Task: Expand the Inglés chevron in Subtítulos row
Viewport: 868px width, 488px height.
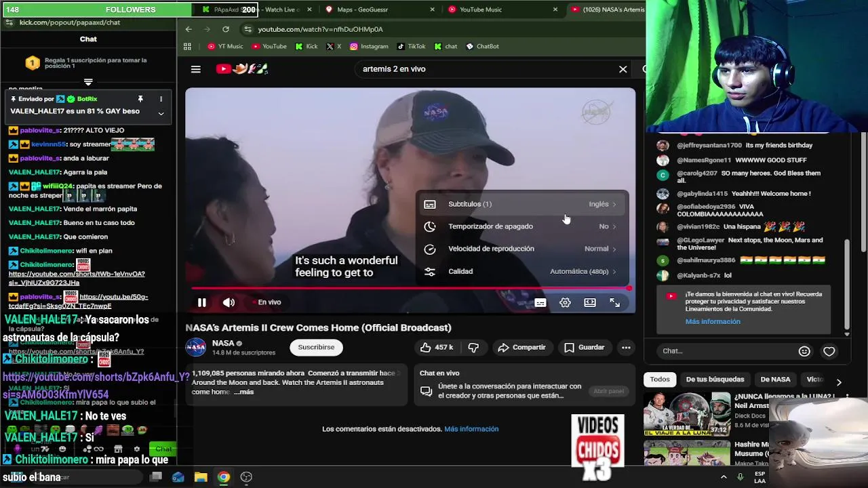Action: [614, 204]
